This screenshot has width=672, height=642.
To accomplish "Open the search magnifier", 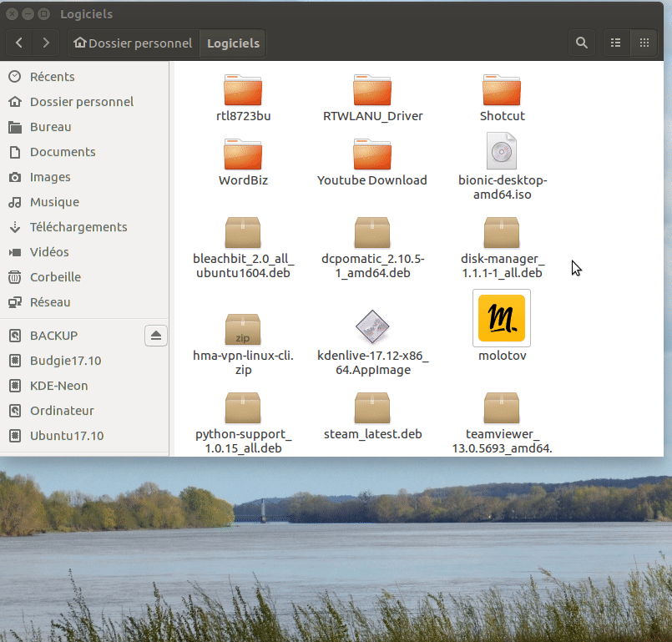I will tap(582, 43).
